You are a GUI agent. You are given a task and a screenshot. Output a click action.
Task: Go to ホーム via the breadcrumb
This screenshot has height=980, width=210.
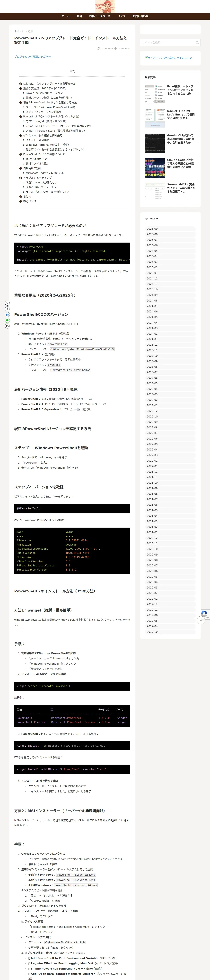pos(20,32)
